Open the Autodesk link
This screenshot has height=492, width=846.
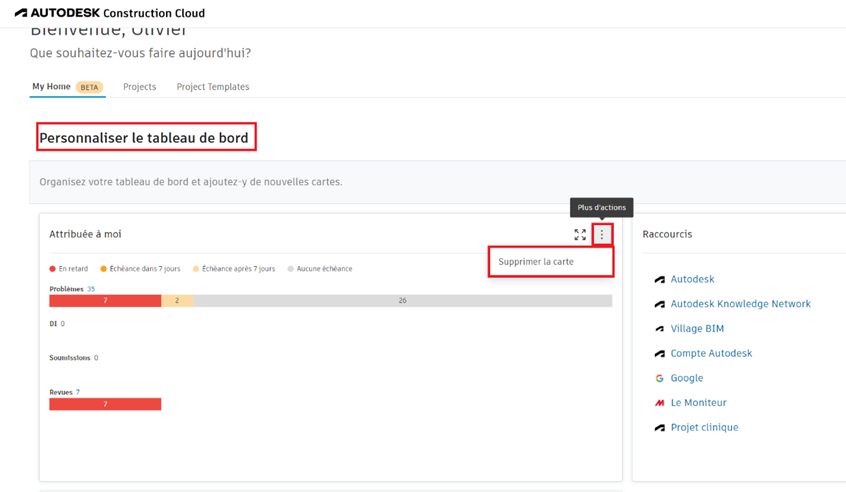692,279
